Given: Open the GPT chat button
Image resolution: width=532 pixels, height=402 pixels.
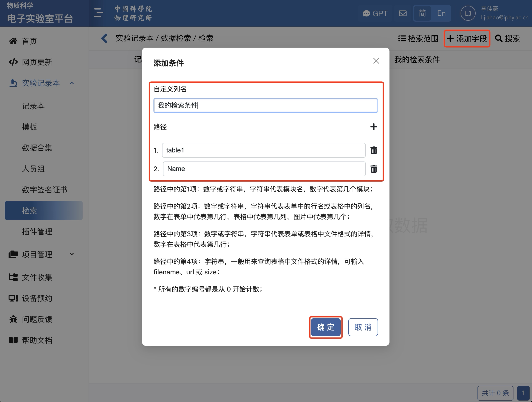Looking at the screenshot, I should pos(375,13).
